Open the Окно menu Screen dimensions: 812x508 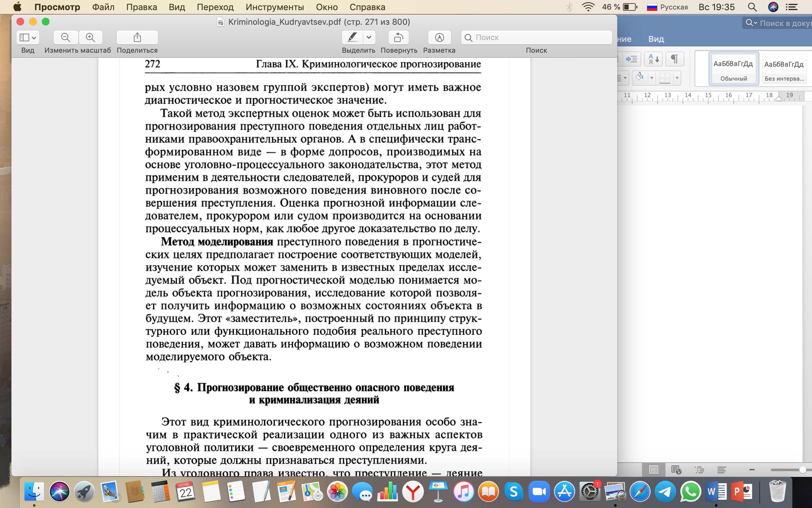tap(326, 7)
